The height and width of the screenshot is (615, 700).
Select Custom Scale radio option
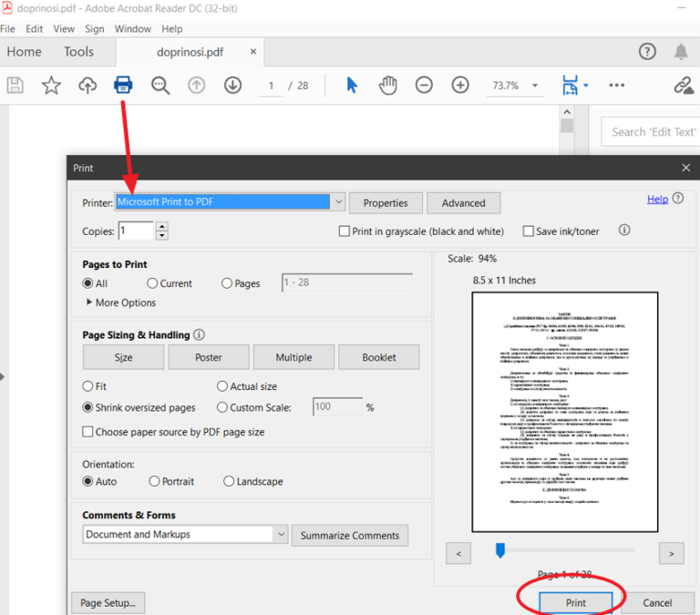pos(222,407)
